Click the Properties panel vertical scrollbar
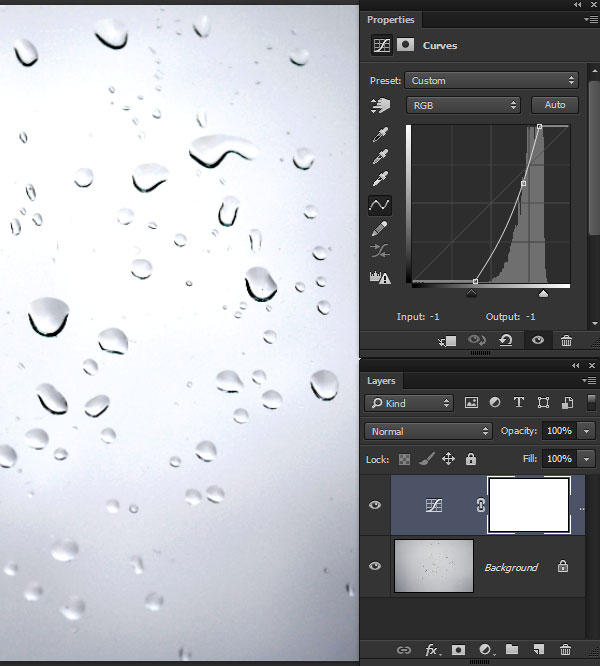Viewport: 600px width, 666px height. click(594, 157)
